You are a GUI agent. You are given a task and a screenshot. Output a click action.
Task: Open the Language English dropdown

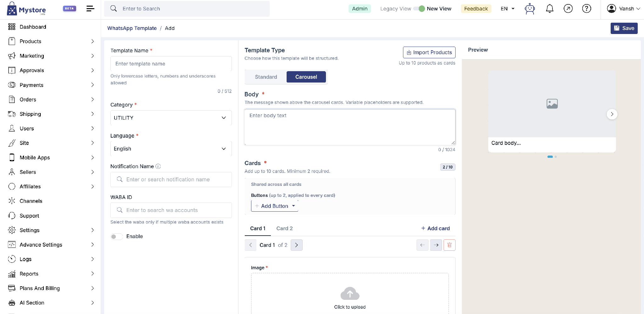pyautogui.click(x=171, y=149)
